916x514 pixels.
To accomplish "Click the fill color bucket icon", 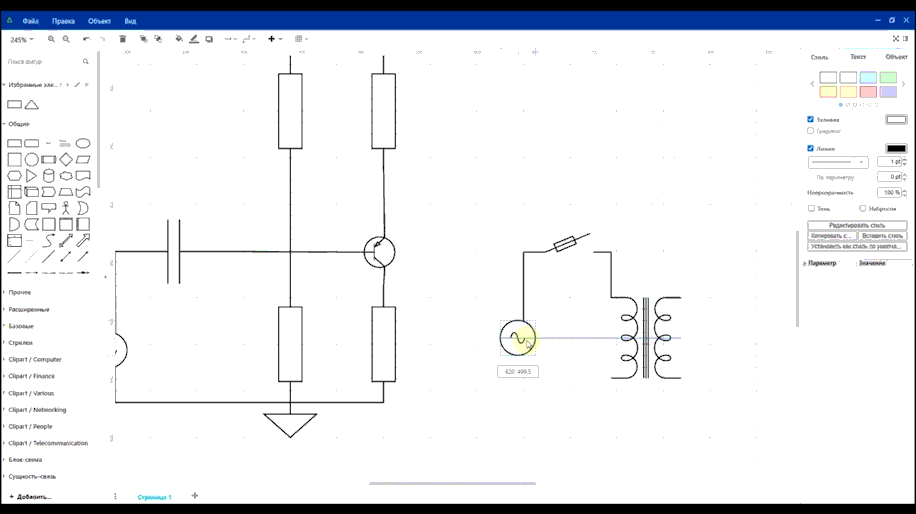I will click(x=179, y=39).
